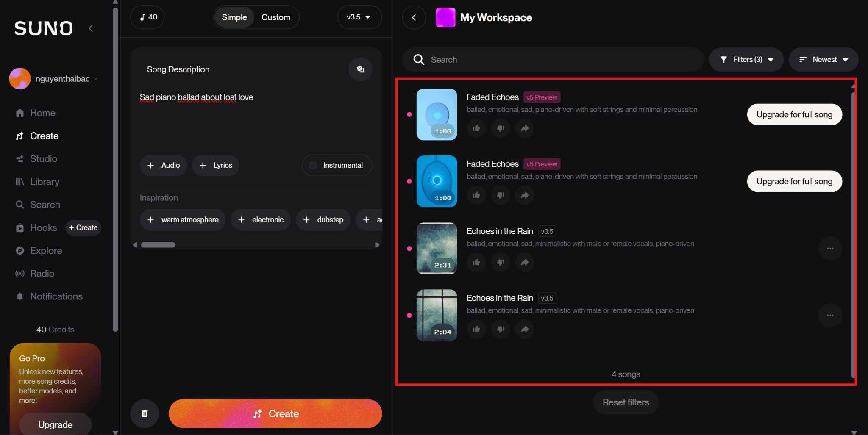Add 'electronic' inspiration tag

pyautogui.click(x=261, y=220)
